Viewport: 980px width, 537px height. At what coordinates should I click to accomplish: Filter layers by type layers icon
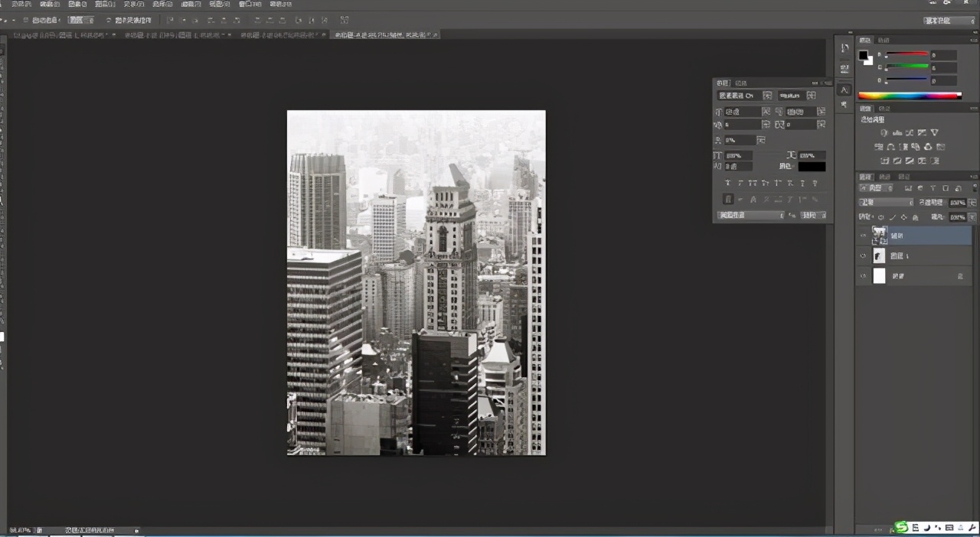coord(933,188)
